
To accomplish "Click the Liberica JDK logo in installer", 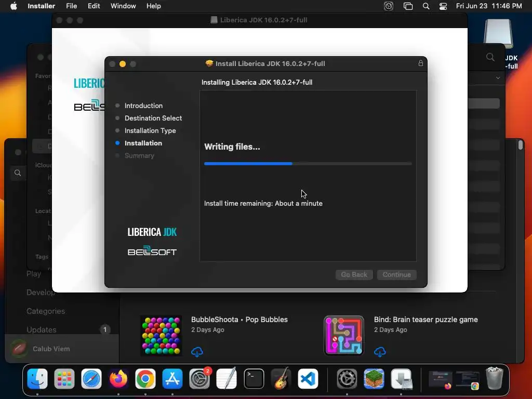I will click(152, 232).
